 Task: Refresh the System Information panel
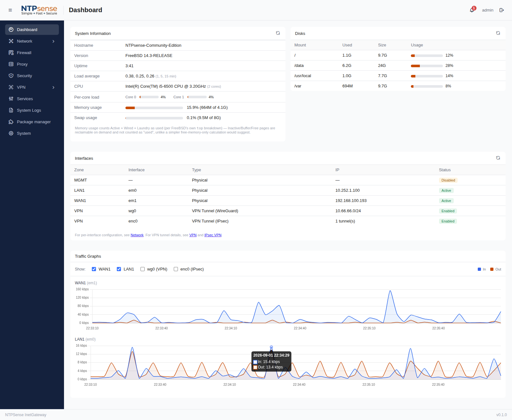[x=278, y=33]
